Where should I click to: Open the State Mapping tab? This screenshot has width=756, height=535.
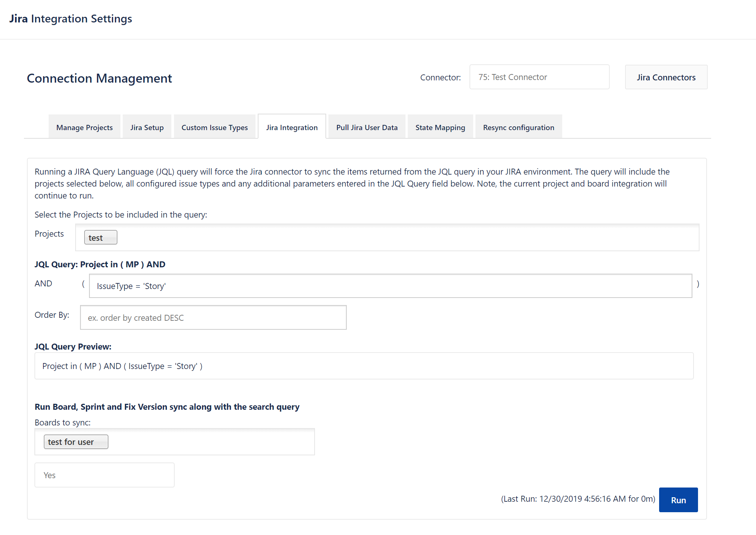pos(440,127)
